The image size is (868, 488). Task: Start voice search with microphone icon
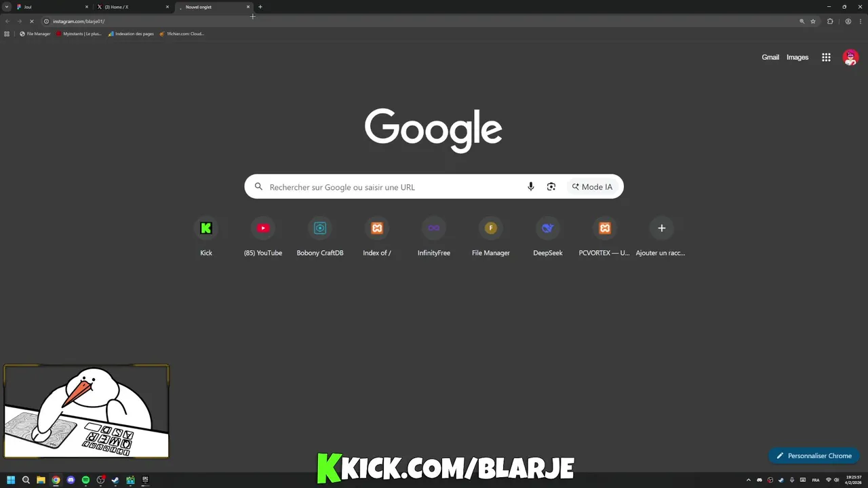[x=531, y=187]
